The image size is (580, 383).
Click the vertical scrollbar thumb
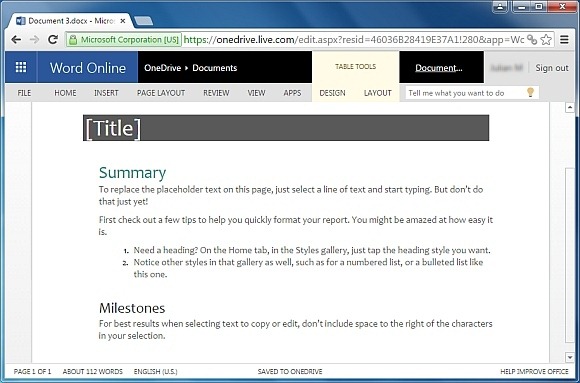(570, 256)
